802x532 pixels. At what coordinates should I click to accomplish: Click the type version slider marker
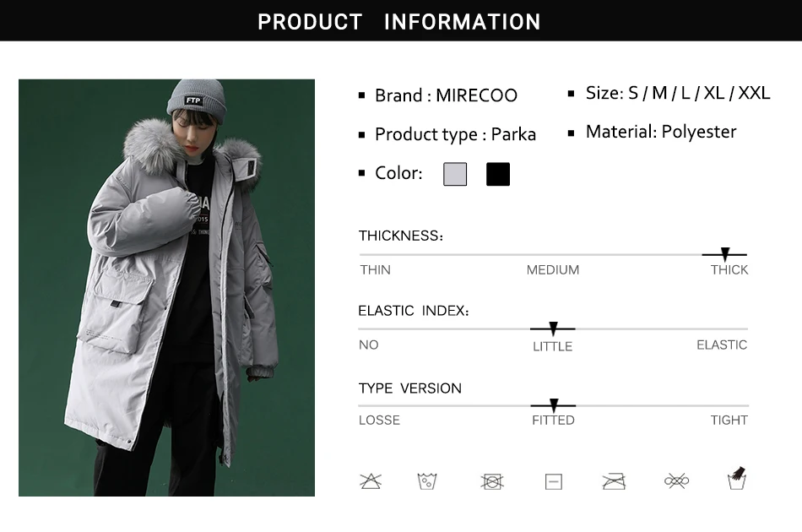[554, 405]
